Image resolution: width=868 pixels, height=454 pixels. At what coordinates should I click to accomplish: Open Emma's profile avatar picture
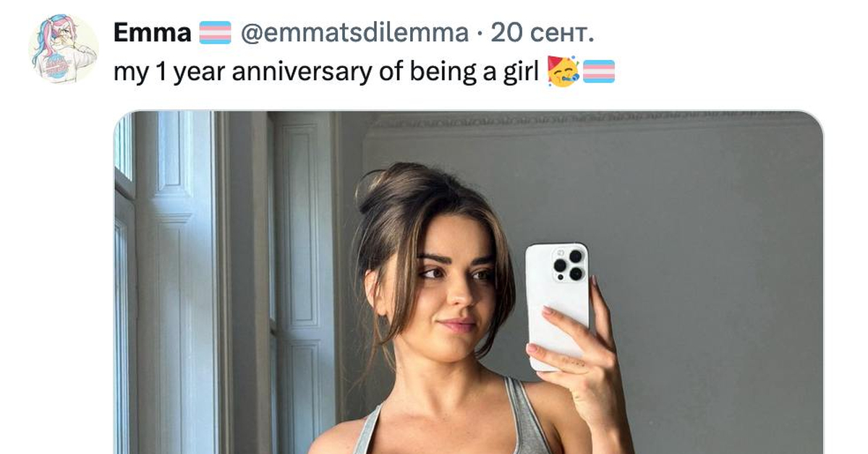click(63, 48)
